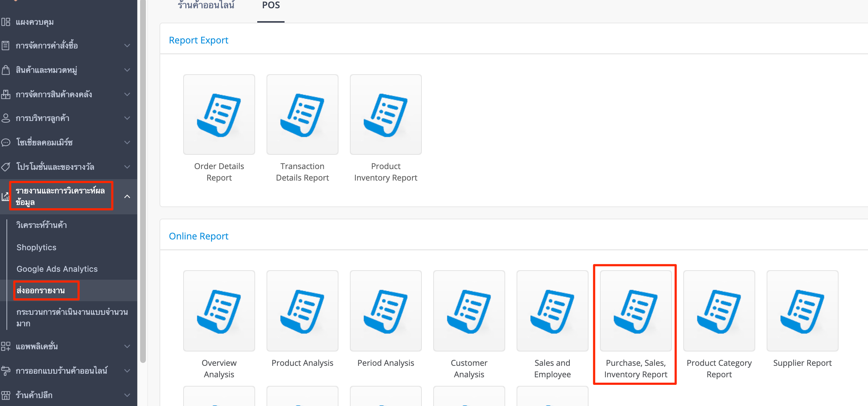The width and height of the screenshot is (868, 406).
Task: Open the Customer Analysis report
Action: click(x=469, y=311)
